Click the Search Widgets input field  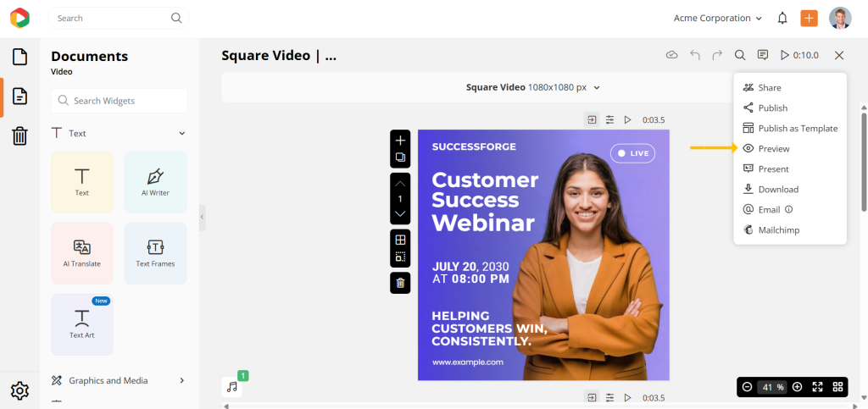pos(120,101)
